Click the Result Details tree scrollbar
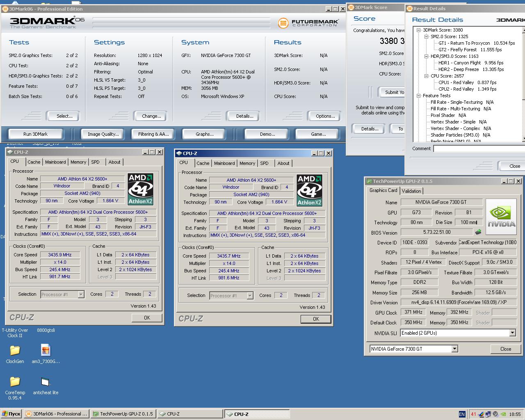The width and height of the screenshot is (525, 420). point(523,84)
